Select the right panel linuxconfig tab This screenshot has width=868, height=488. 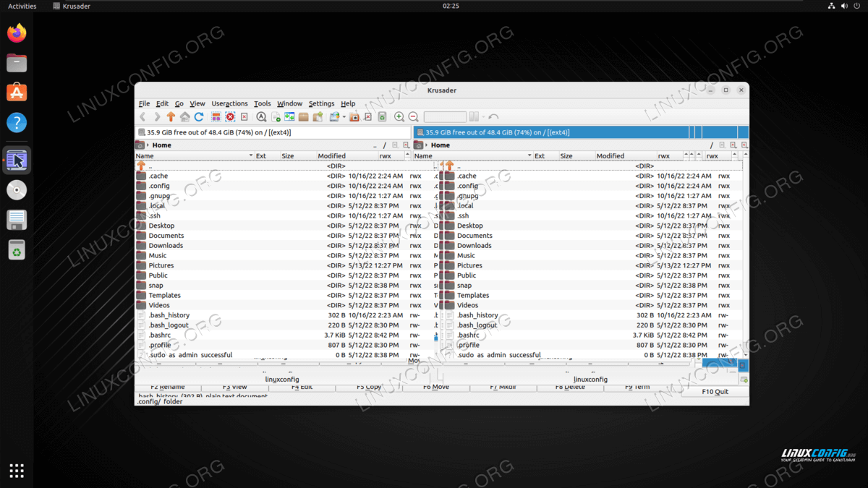point(590,379)
